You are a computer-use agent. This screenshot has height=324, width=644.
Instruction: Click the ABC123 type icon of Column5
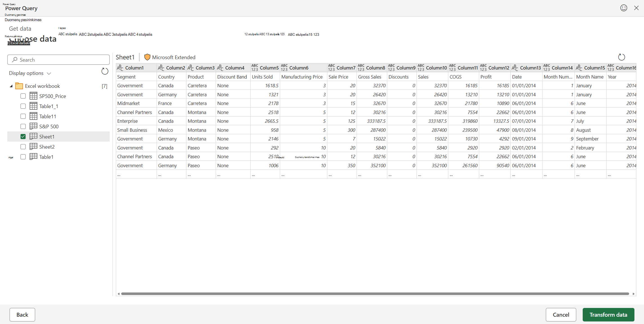(255, 68)
